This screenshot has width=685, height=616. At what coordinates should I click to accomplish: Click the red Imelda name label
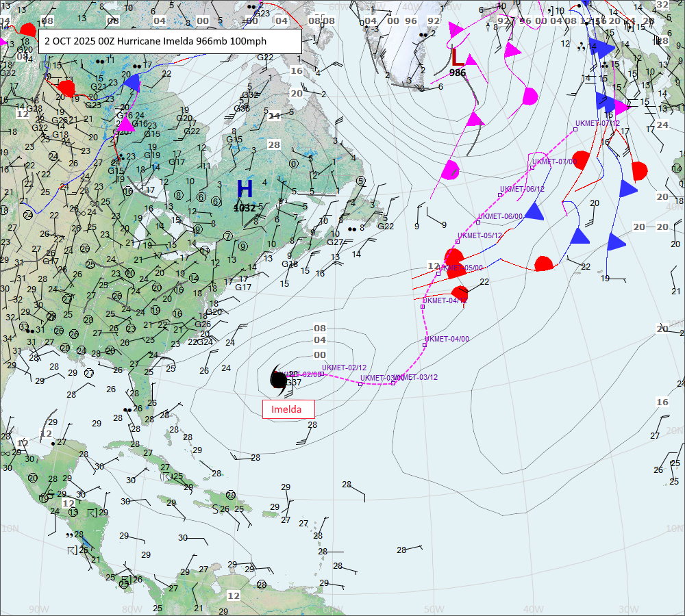[x=288, y=409]
